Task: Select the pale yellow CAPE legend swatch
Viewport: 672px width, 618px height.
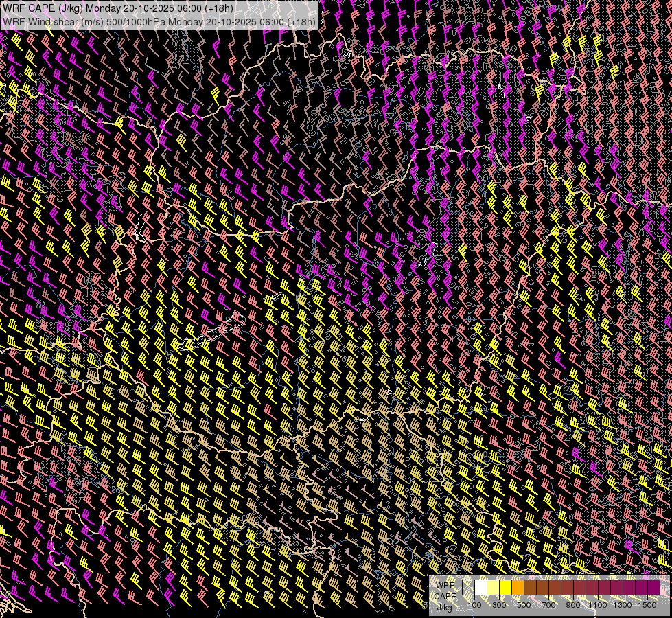Action: pos(493,588)
